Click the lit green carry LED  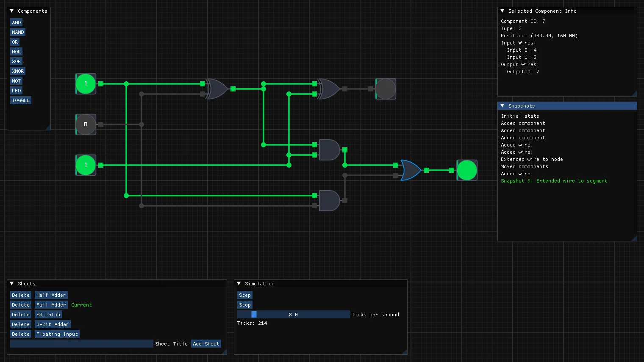coord(467,170)
